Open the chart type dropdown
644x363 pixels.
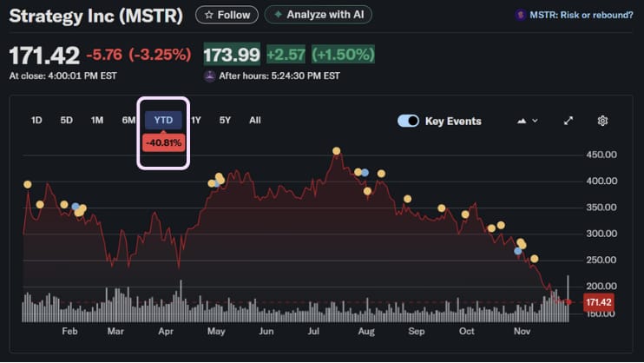(528, 121)
